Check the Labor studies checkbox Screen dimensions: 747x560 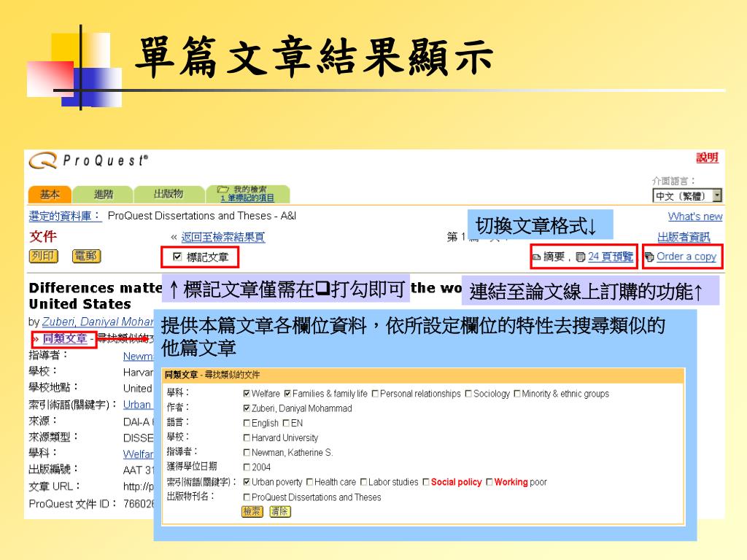pos(363,483)
